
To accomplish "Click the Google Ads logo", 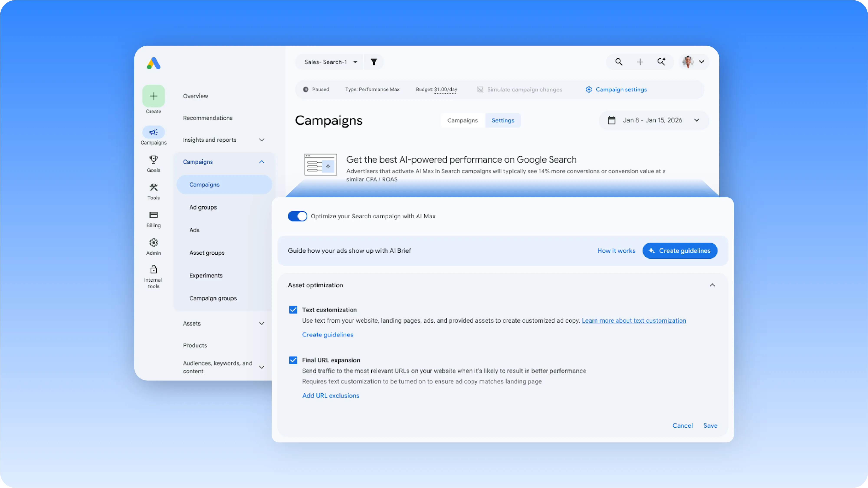I will coord(154,63).
